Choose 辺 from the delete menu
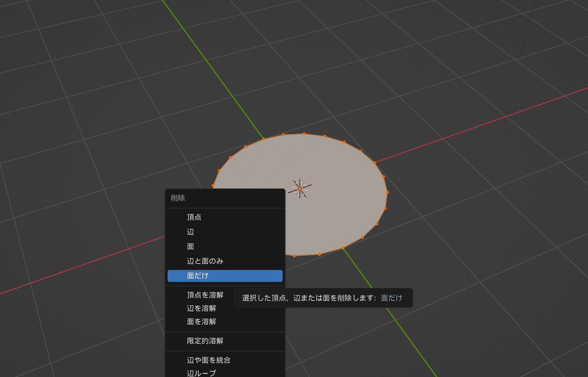Viewport: 588px width, 377px height. (x=225, y=232)
